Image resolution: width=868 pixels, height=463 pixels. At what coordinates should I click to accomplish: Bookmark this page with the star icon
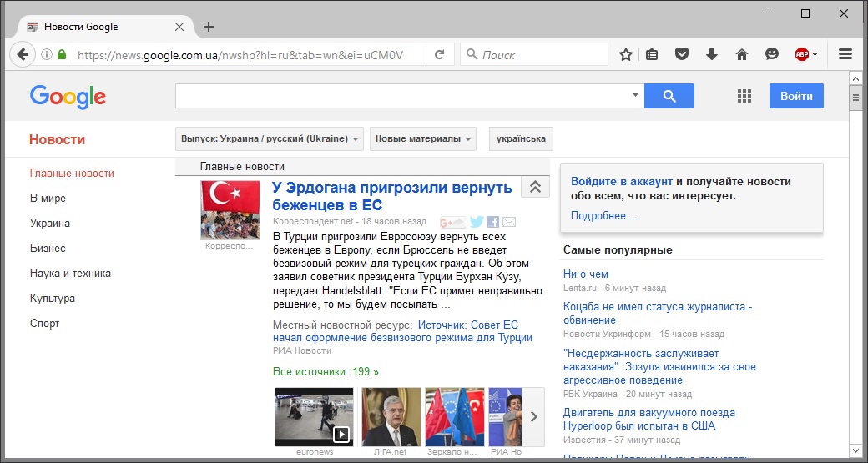(x=626, y=55)
